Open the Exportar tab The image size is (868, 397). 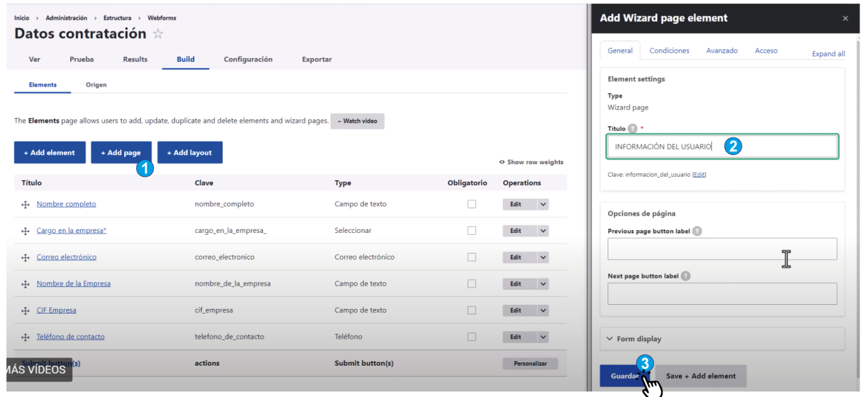[x=316, y=59]
